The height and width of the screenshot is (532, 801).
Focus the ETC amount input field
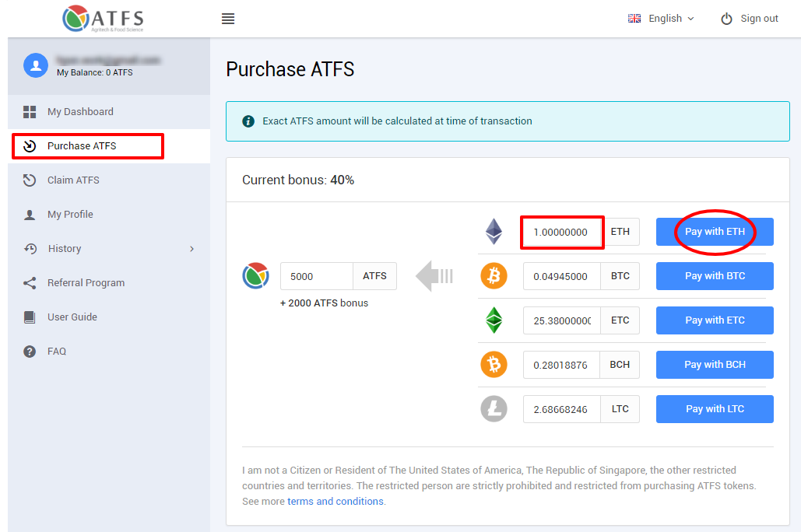pos(562,320)
